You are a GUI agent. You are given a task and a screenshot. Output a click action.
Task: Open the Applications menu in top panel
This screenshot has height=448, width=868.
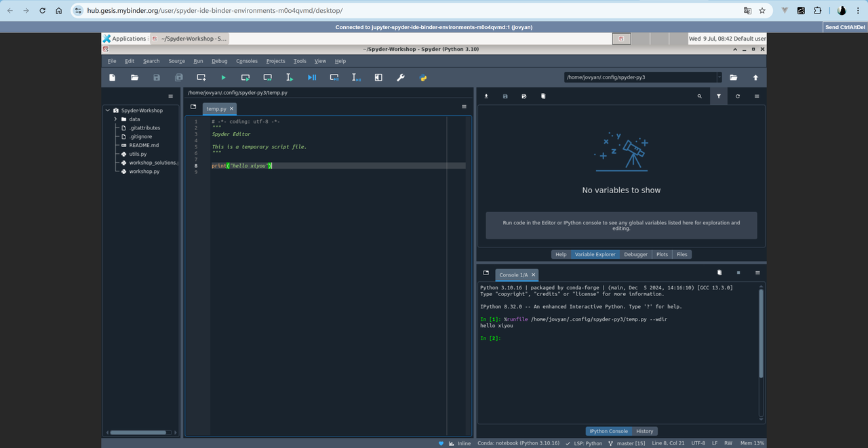[124, 39]
